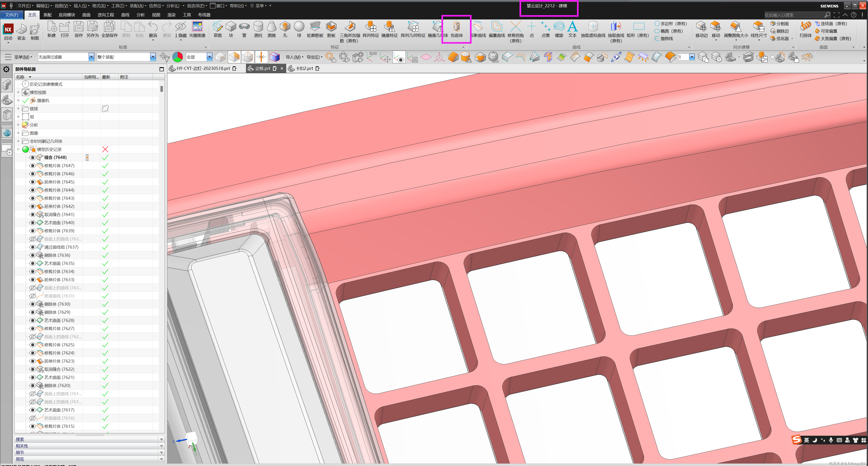868x466 pixels.
Task: Select the Mirror Feature (镜像特征) tool
Action: click(389, 29)
